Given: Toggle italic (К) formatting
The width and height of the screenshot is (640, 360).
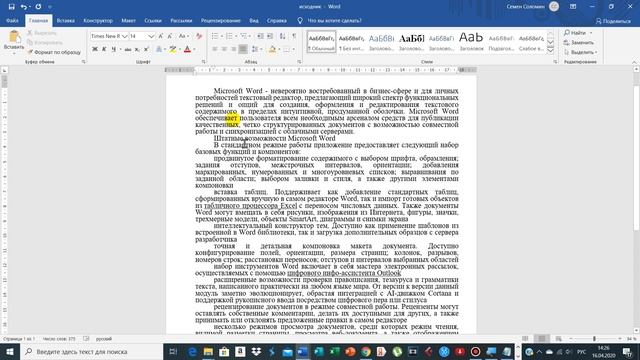Looking at the screenshot, I should [x=104, y=49].
